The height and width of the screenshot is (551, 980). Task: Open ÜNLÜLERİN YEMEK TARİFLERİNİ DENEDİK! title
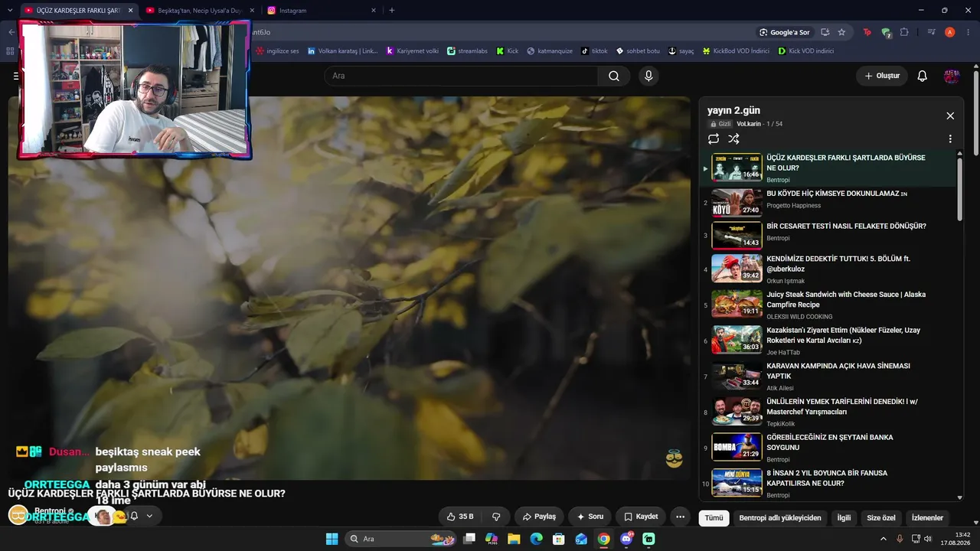pos(842,406)
